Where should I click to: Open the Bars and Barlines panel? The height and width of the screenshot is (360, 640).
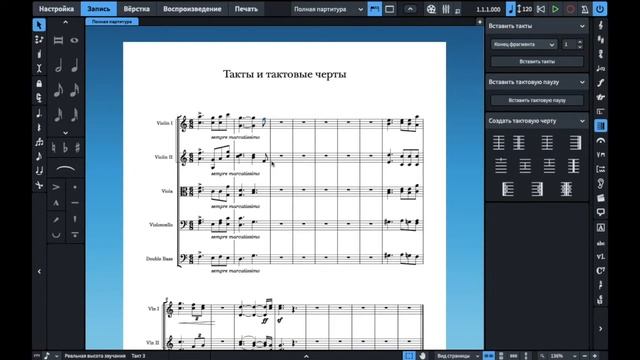click(x=600, y=126)
